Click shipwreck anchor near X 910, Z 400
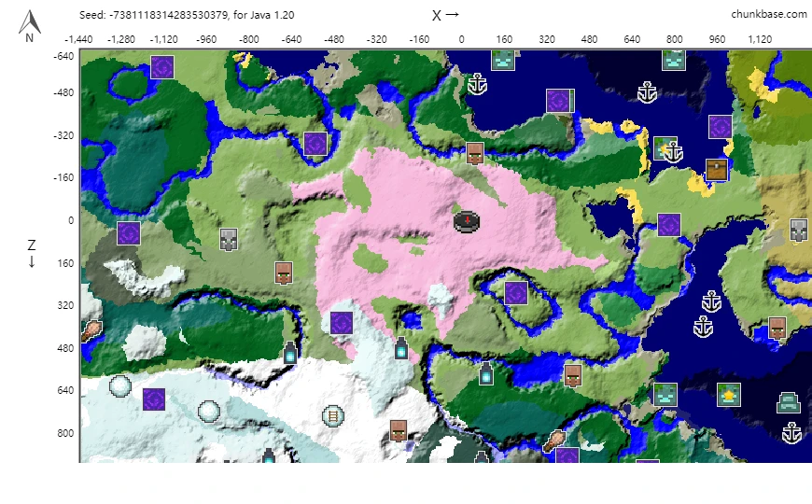The height and width of the screenshot is (504, 812). pyautogui.click(x=703, y=327)
